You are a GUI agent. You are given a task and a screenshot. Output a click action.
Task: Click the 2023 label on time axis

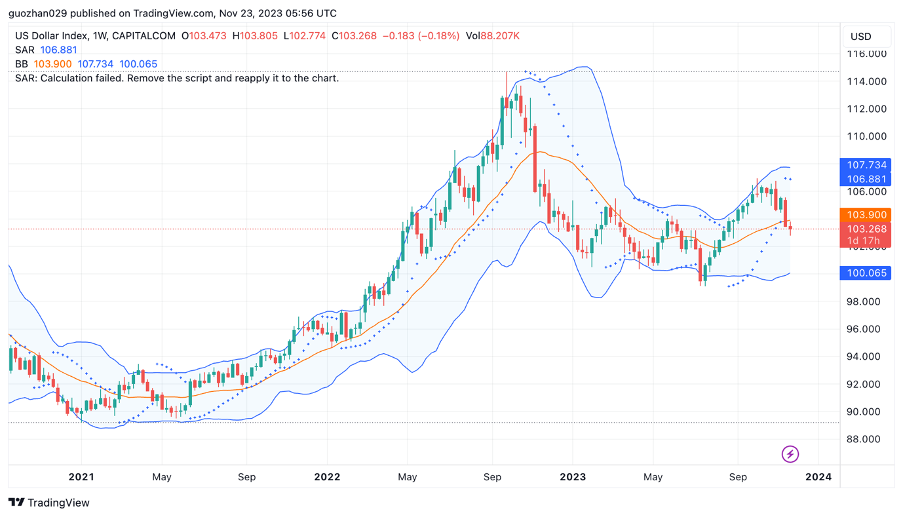pyautogui.click(x=572, y=477)
